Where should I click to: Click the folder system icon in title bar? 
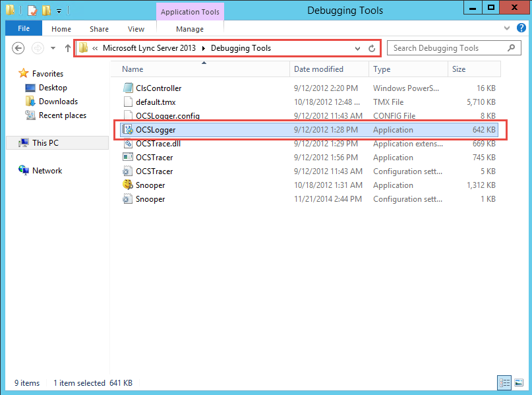pos(10,10)
